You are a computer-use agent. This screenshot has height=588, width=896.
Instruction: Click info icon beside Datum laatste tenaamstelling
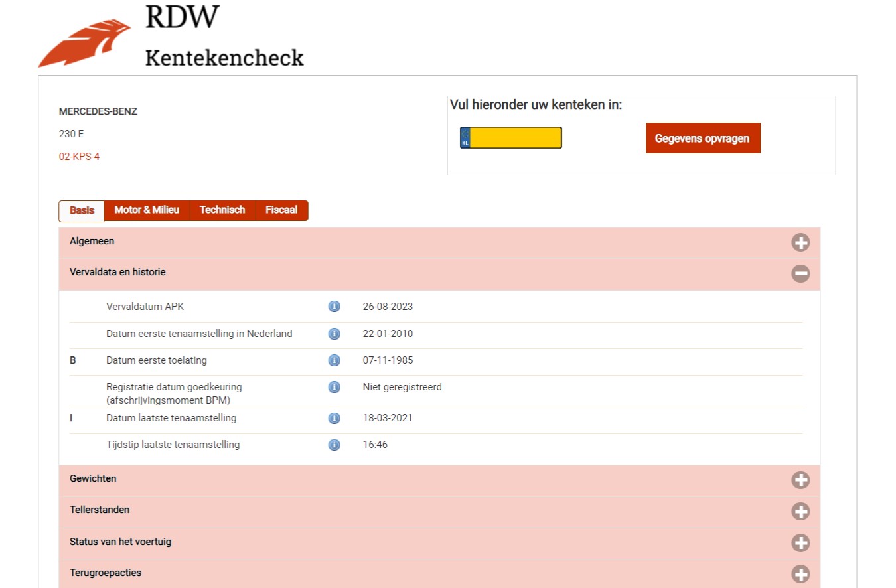pos(335,419)
